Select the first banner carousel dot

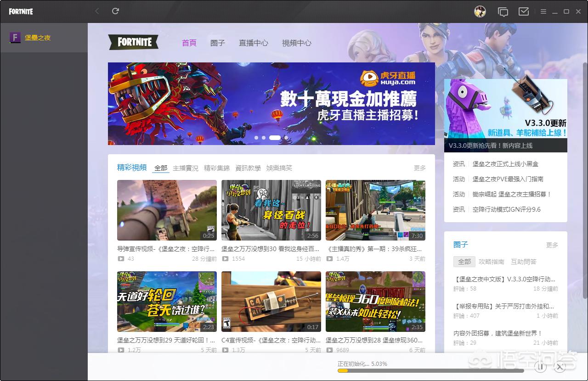click(x=256, y=137)
